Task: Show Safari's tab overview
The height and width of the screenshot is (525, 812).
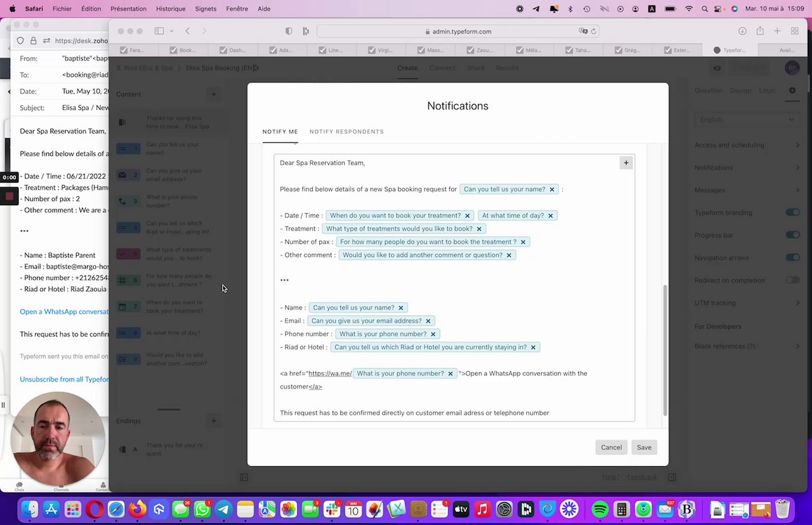Action: (794, 31)
